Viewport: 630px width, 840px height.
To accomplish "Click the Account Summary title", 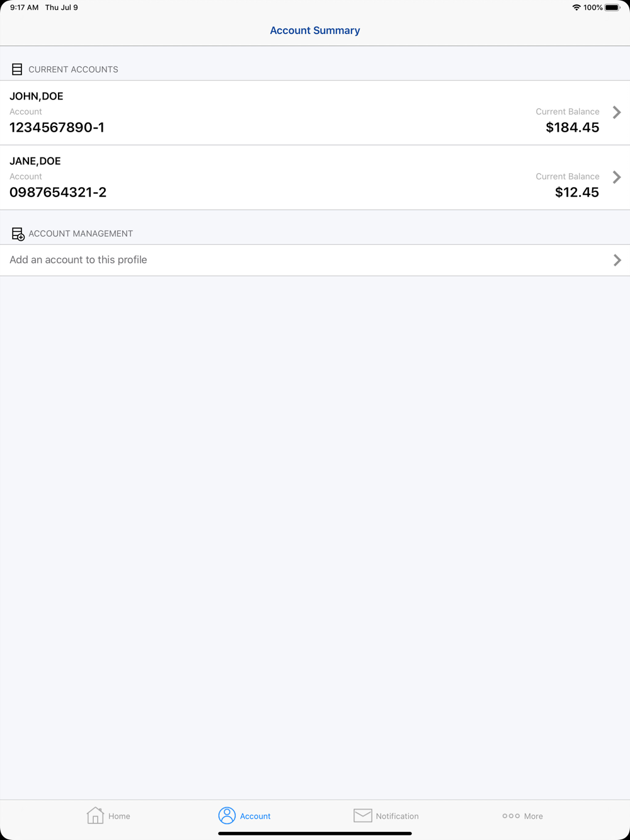I will click(x=315, y=30).
